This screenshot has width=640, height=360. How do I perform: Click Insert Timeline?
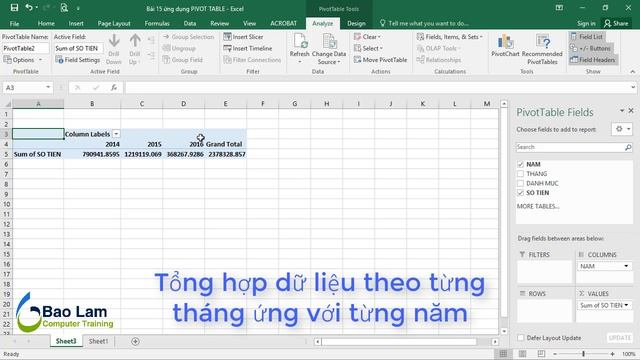pyautogui.click(x=248, y=48)
